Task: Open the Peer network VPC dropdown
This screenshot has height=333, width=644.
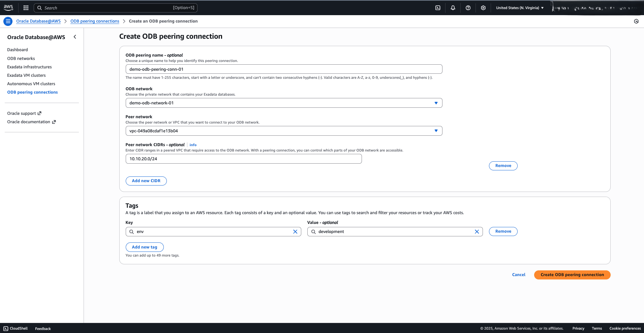Action: point(436,131)
